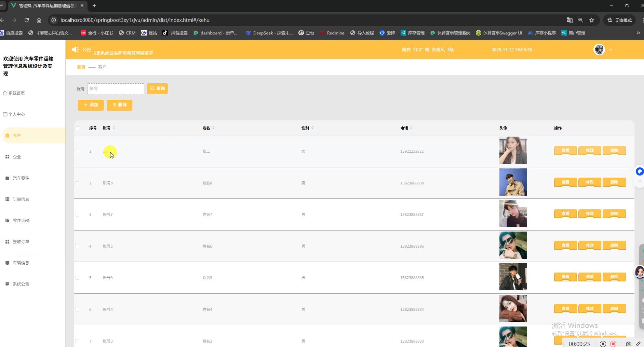Click the recorder screenshot camera icon
644x347 pixels.
click(x=628, y=344)
